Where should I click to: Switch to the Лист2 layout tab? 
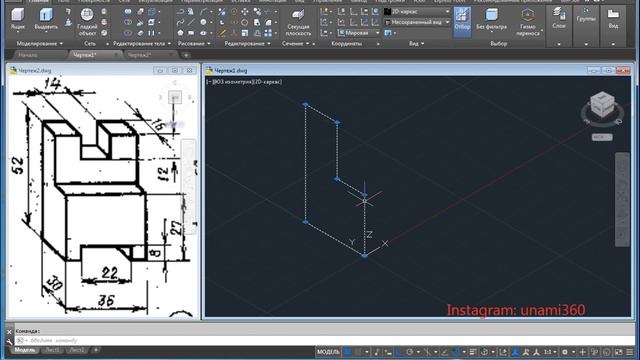[x=77, y=350]
